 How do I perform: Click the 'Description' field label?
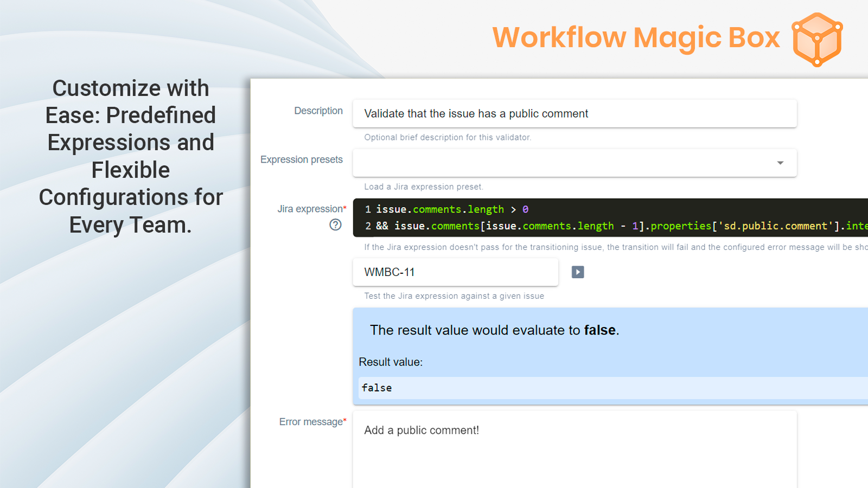[318, 111]
